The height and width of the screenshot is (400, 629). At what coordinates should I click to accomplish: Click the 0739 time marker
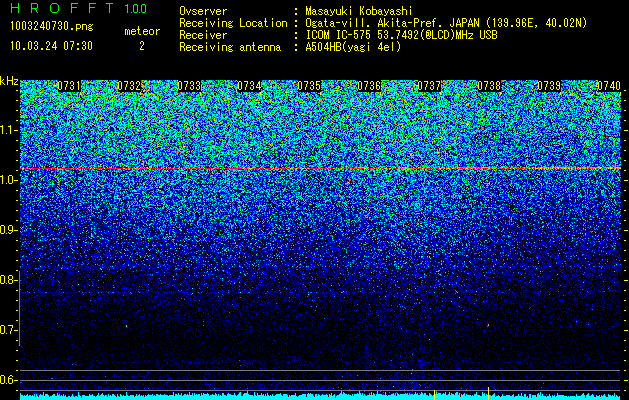[549, 86]
